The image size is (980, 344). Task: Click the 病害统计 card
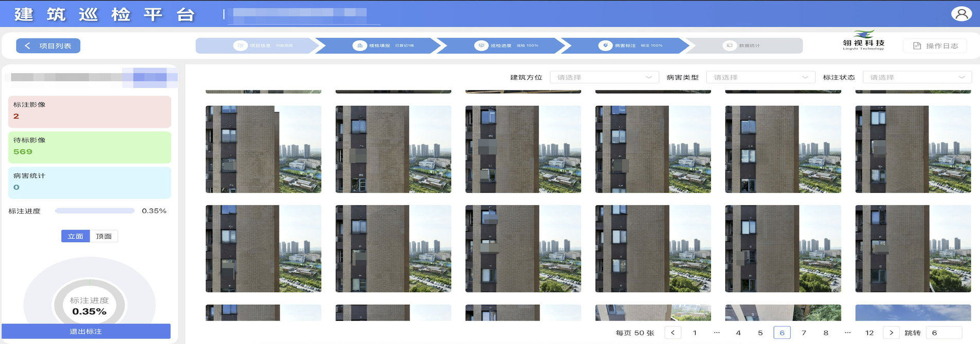pyautogui.click(x=90, y=183)
